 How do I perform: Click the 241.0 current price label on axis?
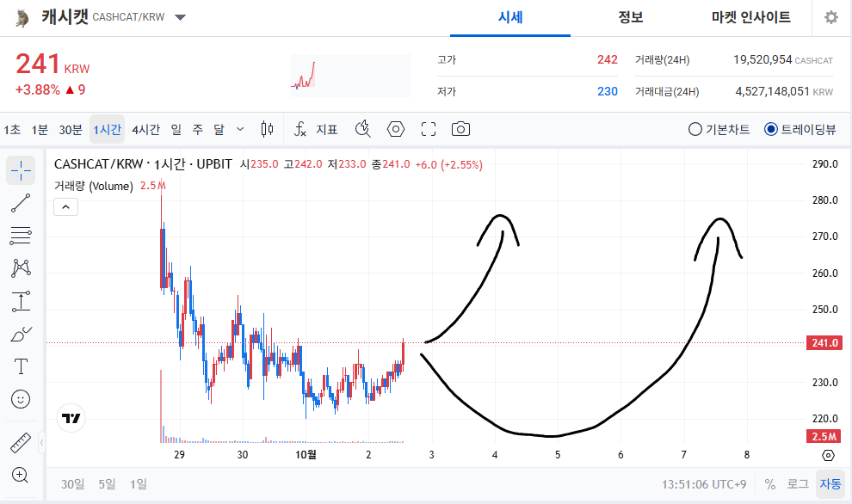(824, 342)
